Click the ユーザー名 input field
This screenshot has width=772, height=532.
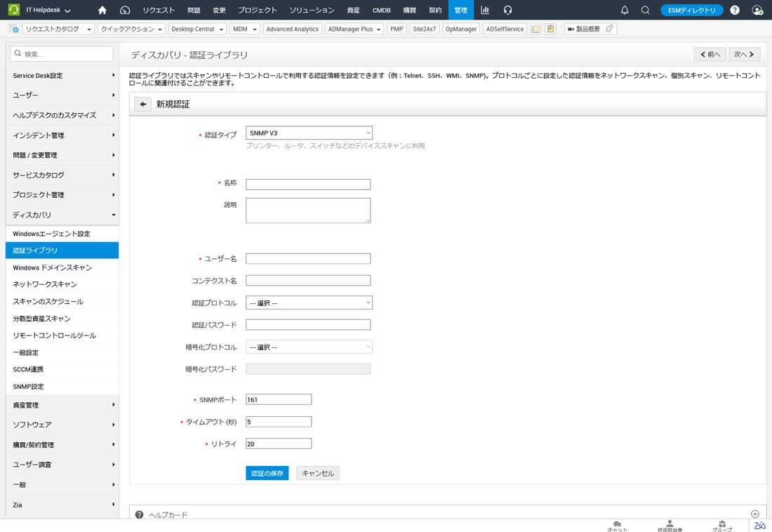point(308,258)
